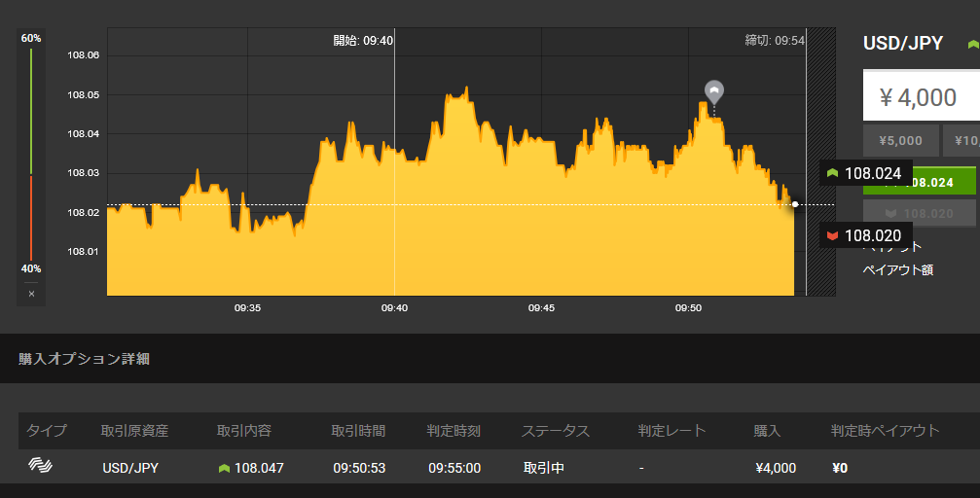Click the red 40% sentiment bar

[x=31, y=218]
